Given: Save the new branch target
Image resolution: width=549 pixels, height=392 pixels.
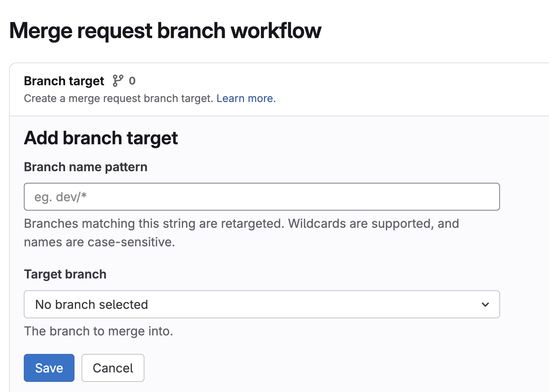Looking at the screenshot, I should (x=49, y=368).
